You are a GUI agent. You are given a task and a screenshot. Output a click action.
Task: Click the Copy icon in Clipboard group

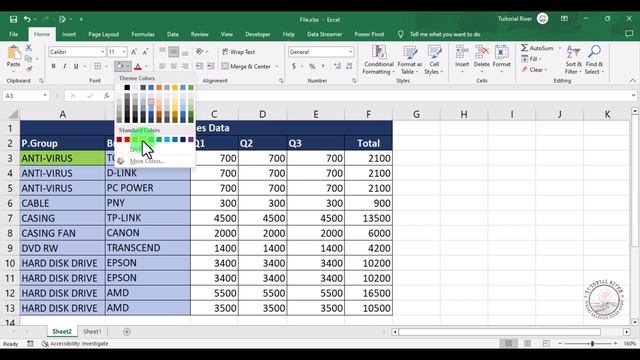28,59
